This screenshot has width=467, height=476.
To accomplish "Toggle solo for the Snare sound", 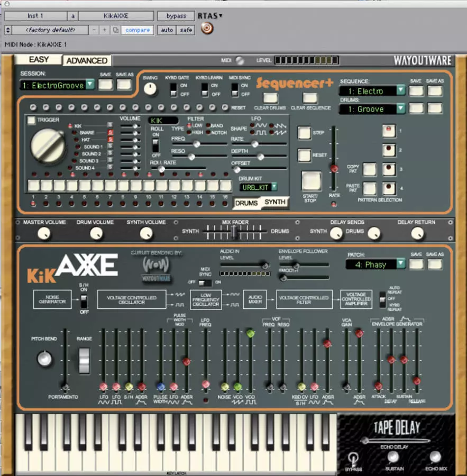I will click(110, 132).
